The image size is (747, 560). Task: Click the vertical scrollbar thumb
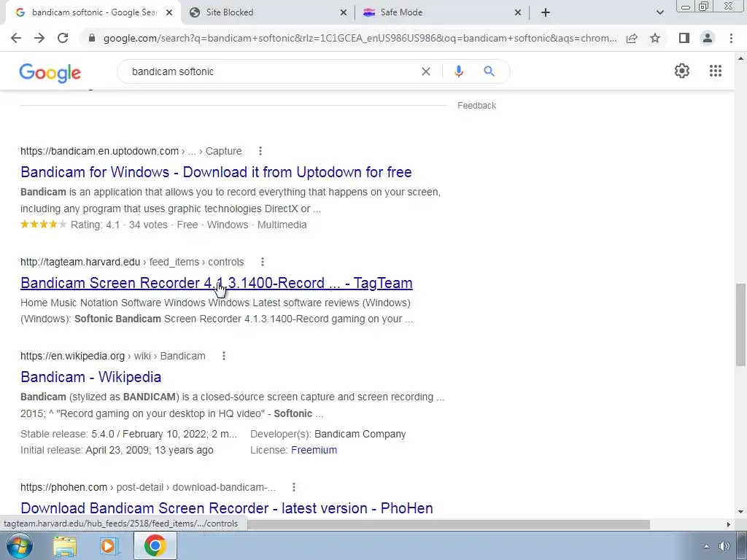tap(740, 324)
